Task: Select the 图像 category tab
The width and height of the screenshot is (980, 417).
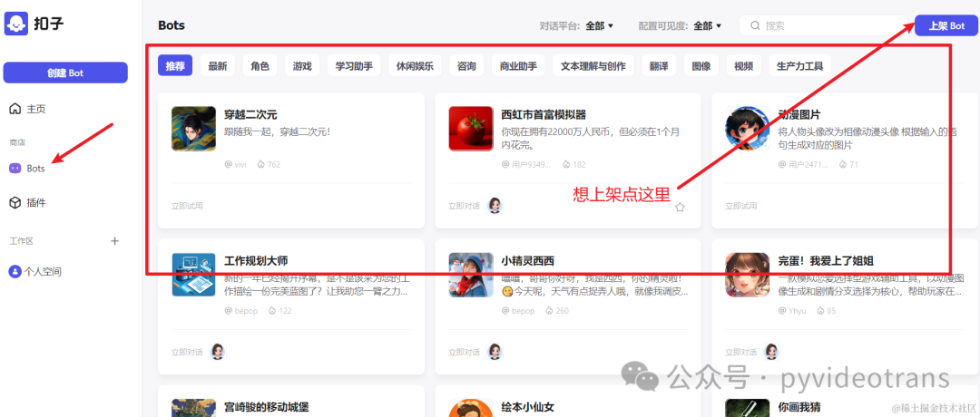Action: point(701,65)
